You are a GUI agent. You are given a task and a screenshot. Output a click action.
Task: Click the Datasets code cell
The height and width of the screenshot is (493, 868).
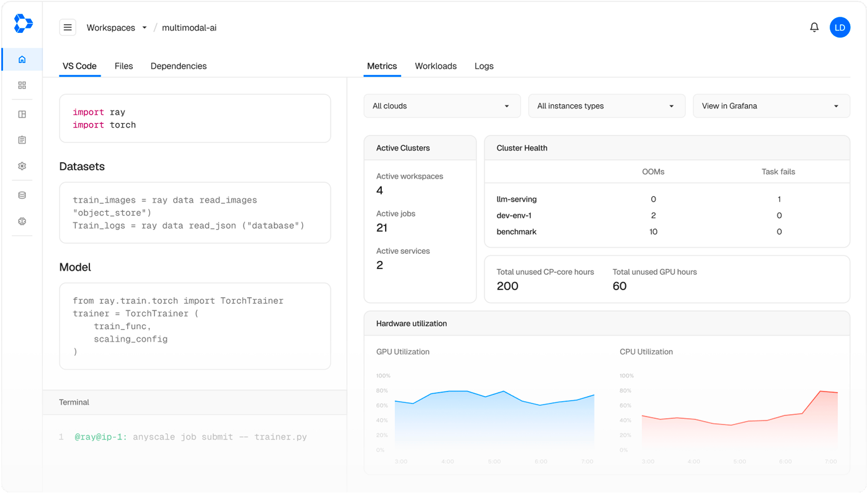coord(195,213)
